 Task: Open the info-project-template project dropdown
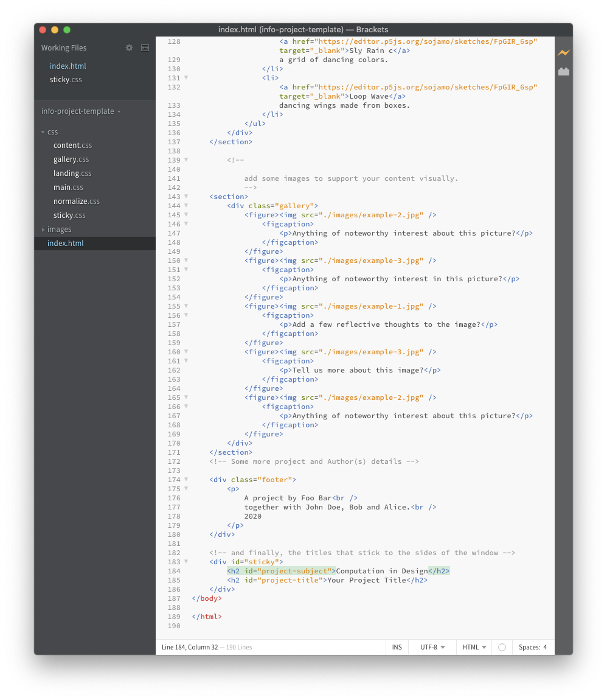pos(81,111)
